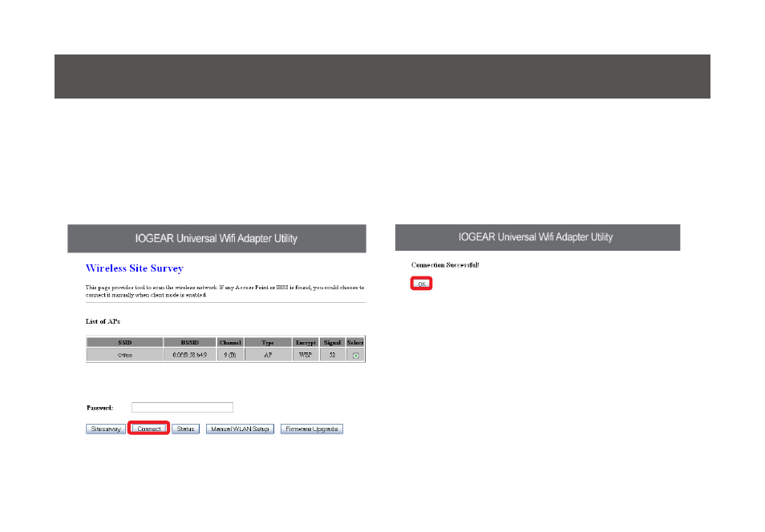Image resolution: width=765 pixels, height=532 pixels.
Task: Go to Manual WLAN Setup
Action: (x=240, y=429)
